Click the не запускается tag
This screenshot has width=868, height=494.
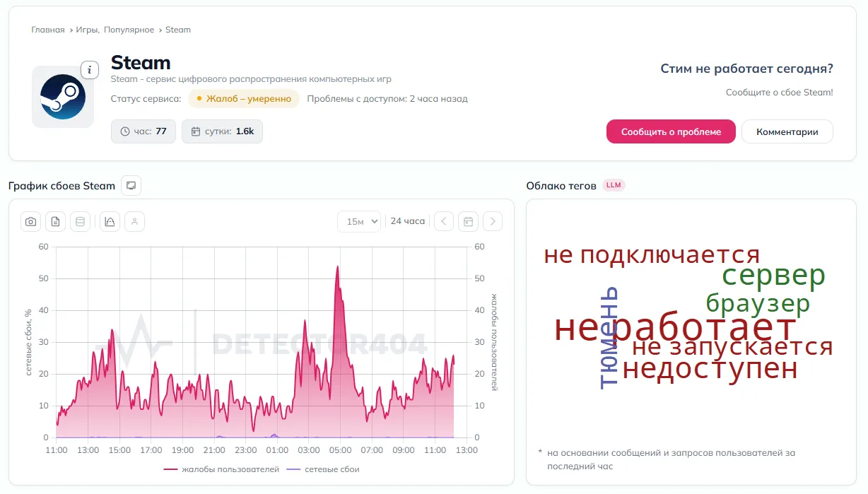point(732,347)
